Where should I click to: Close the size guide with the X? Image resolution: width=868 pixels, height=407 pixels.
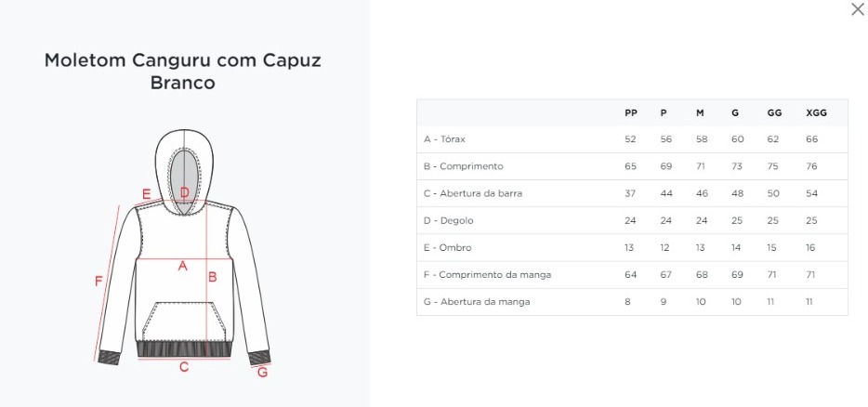(x=857, y=9)
